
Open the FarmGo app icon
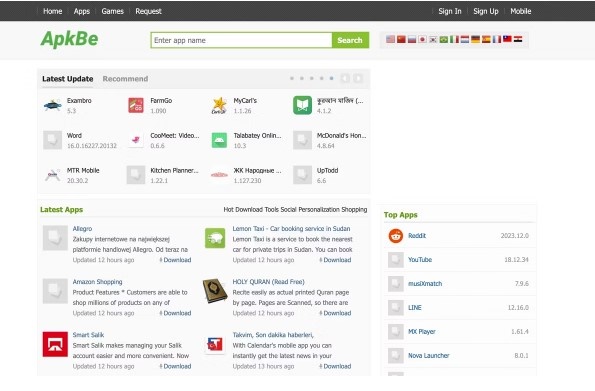(x=136, y=105)
